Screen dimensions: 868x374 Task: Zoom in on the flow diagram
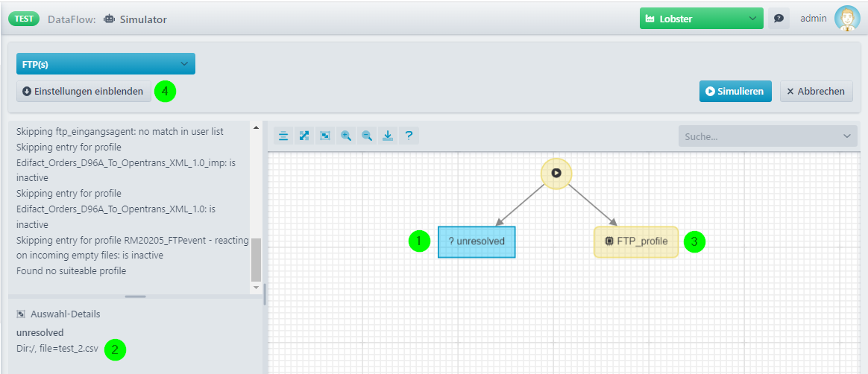click(x=346, y=136)
